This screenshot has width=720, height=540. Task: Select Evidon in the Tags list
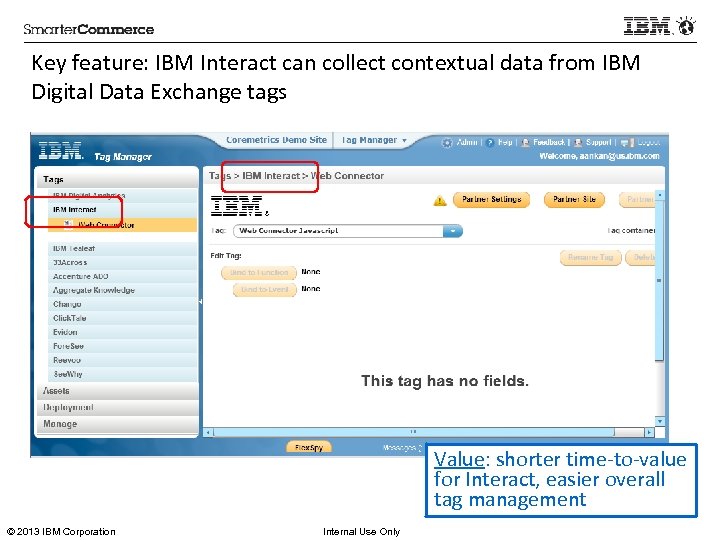pos(123,332)
